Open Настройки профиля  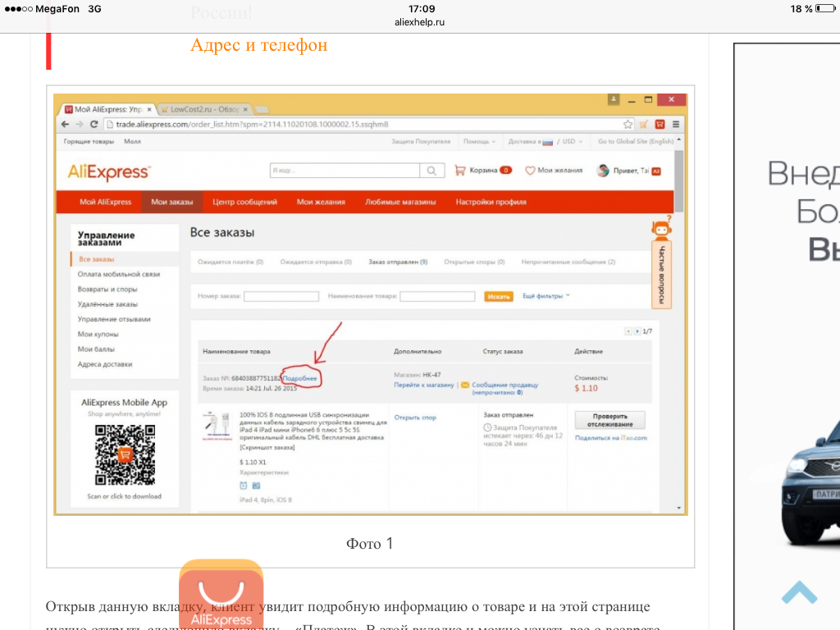[491, 202]
